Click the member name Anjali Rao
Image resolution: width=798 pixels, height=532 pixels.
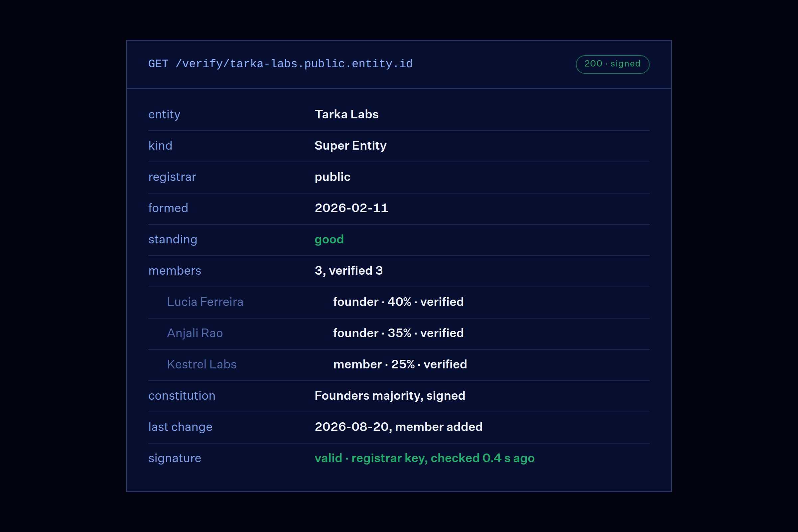(x=195, y=333)
